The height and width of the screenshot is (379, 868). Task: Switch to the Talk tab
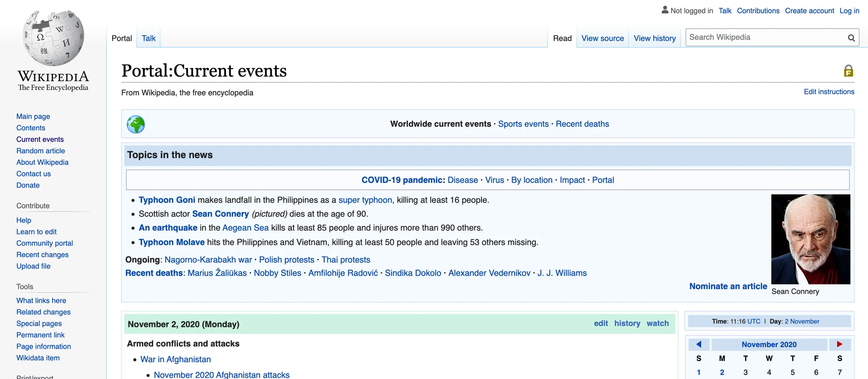pyautogui.click(x=148, y=38)
